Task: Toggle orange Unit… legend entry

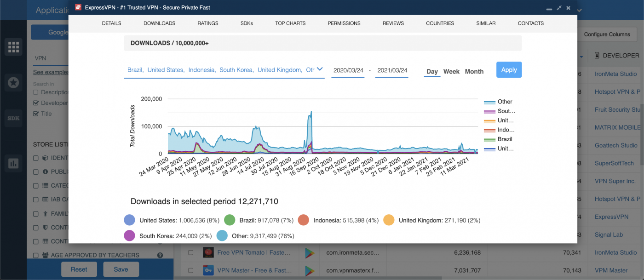Action: [x=500, y=120]
